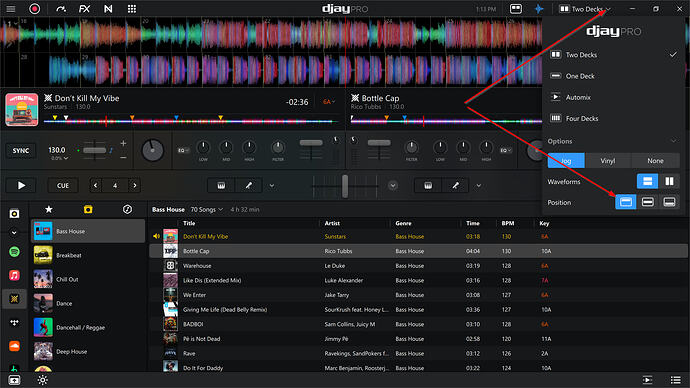Select Automix layout option
The height and width of the screenshot is (388, 690).
tap(613, 97)
